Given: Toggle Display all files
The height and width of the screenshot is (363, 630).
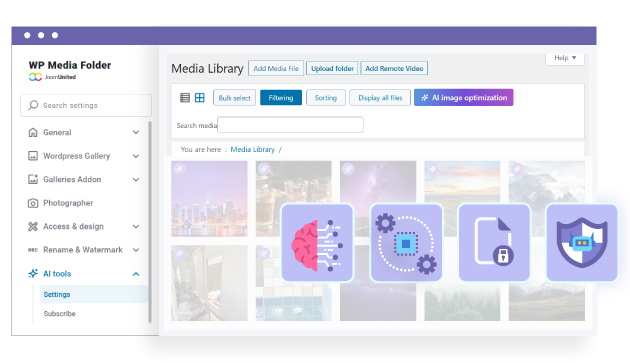Looking at the screenshot, I should point(380,98).
